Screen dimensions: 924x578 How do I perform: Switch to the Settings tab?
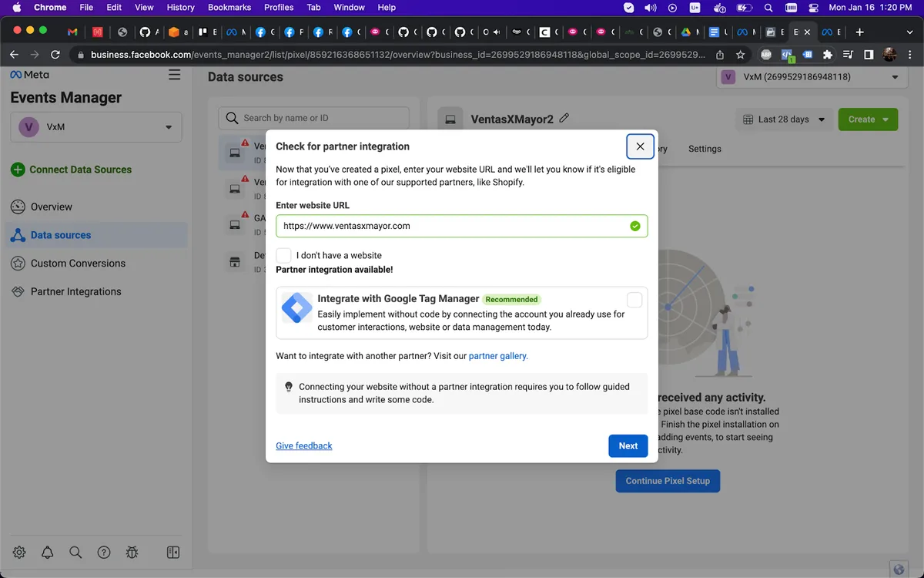tap(705, 149)
